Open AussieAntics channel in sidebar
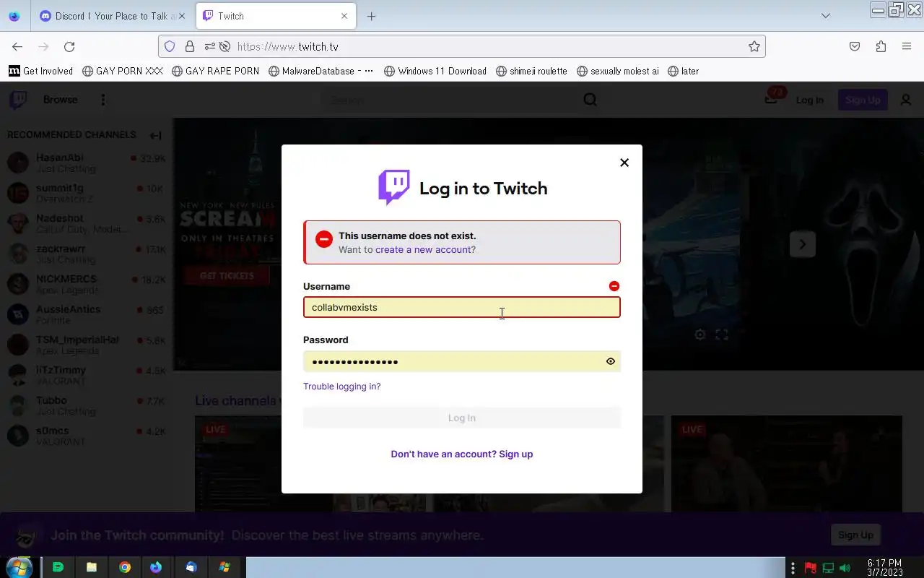The height and width of the screenshot is (578, 924). 87,314
